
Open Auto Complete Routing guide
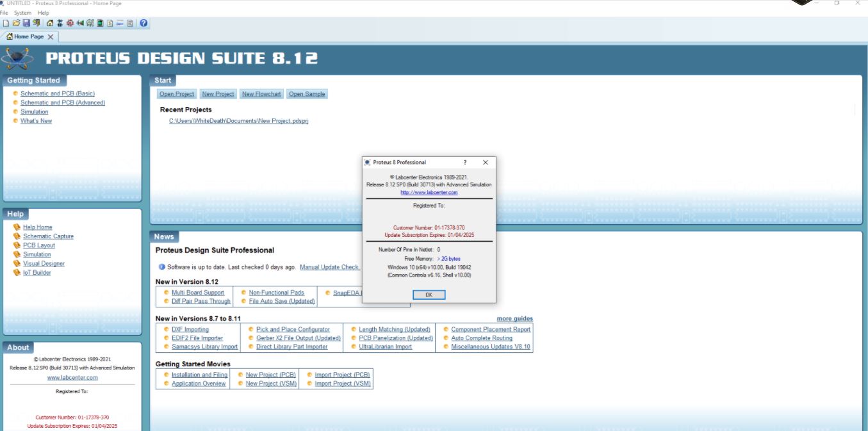482,338
